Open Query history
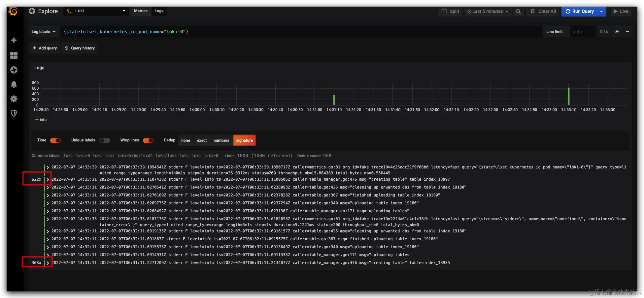The image size is (644, 298). [80, 48]
